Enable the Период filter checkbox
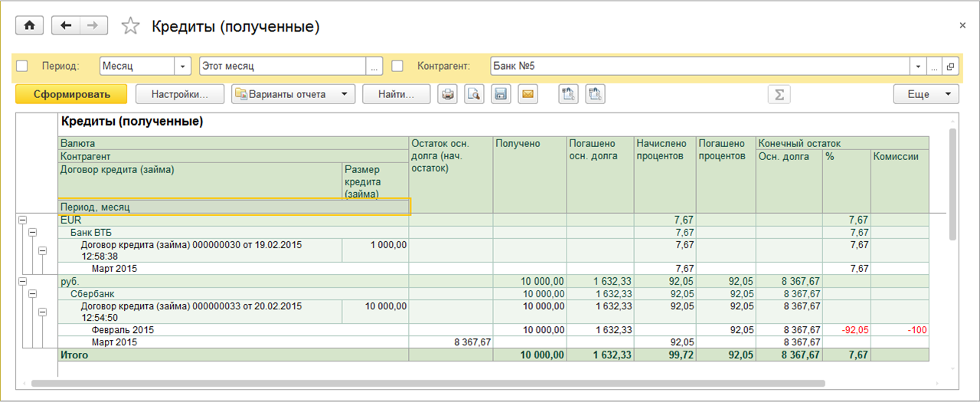Viewport: 980px width, 402px height. [x=22, y=66]
